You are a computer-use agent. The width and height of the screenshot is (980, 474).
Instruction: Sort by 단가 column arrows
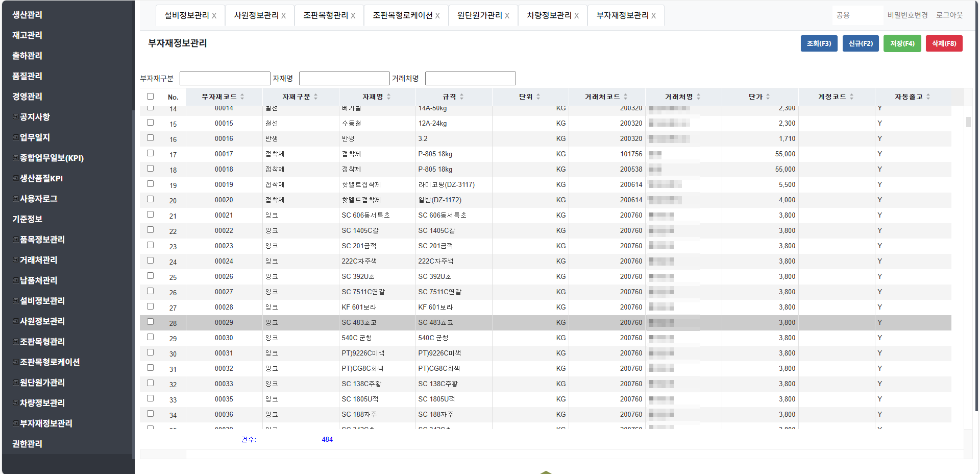(768, 97)
